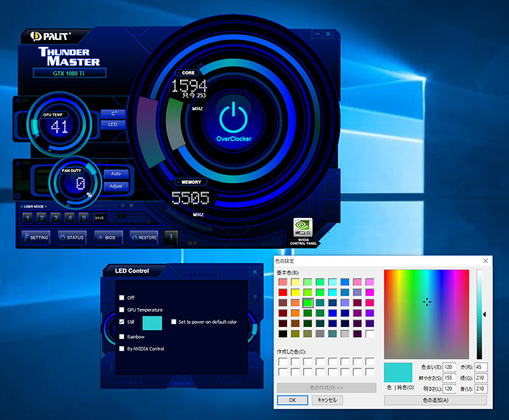
Task: Close the ThunderMaster main window
Action: (328, 34)
